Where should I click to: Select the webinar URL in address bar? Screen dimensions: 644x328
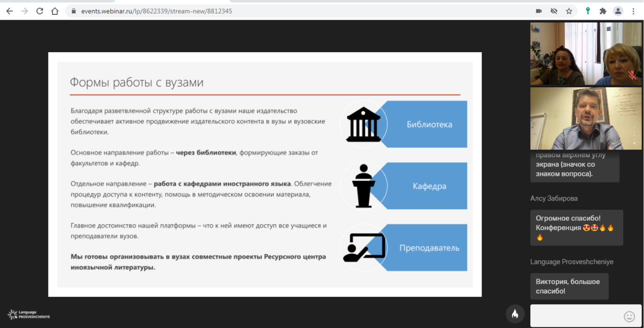point(156,11)
